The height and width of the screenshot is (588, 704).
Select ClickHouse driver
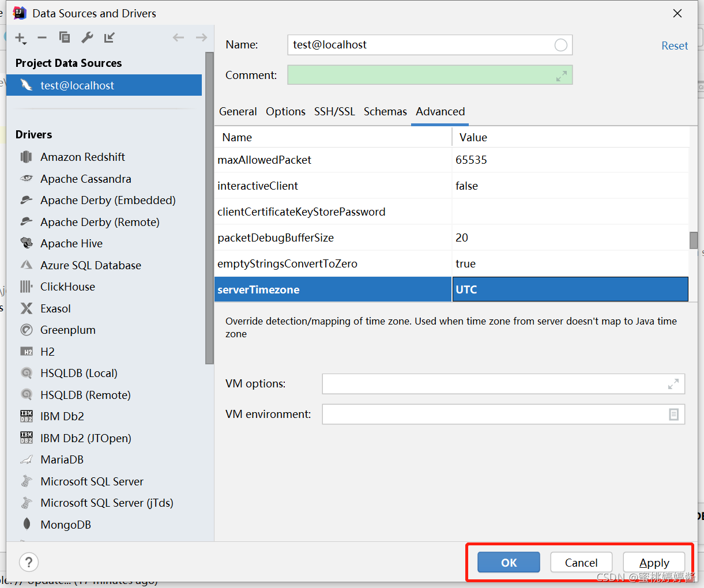tap(67, 287)
